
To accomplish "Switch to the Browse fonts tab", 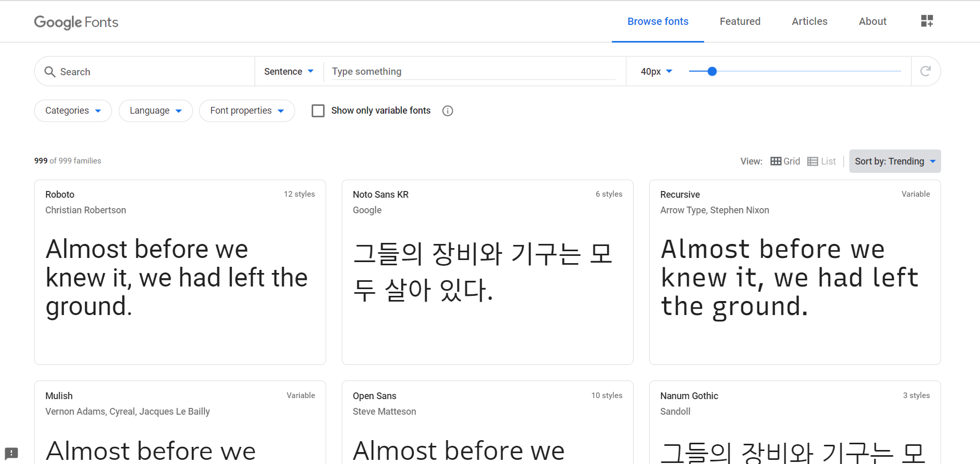I will [x=658, y=21].
